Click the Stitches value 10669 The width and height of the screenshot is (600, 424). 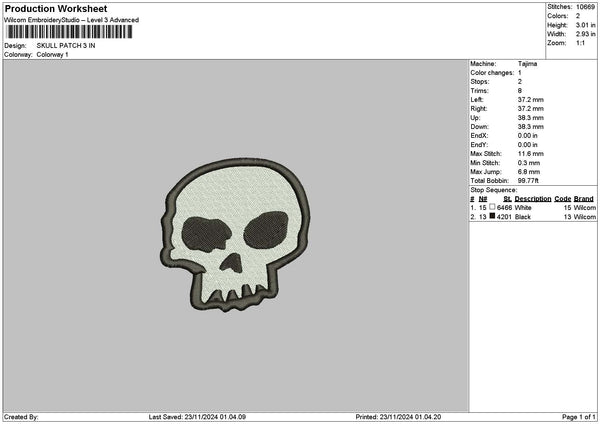pos(585,7)
